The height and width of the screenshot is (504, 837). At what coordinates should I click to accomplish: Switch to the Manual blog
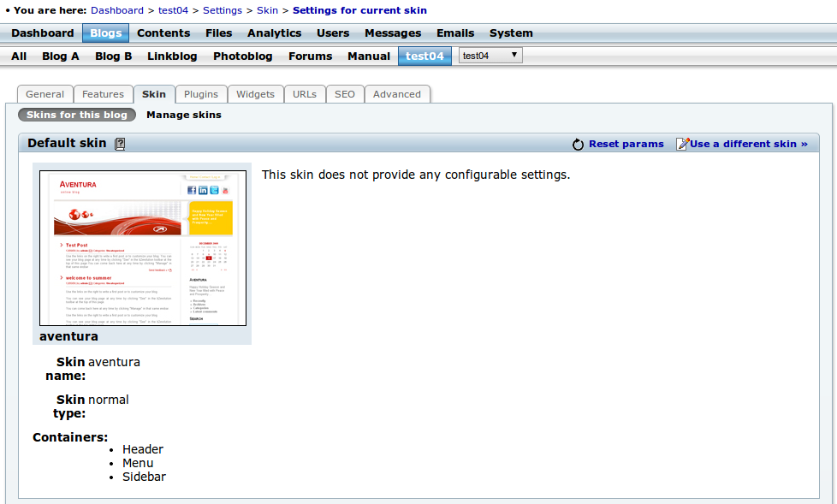(369, 56)
